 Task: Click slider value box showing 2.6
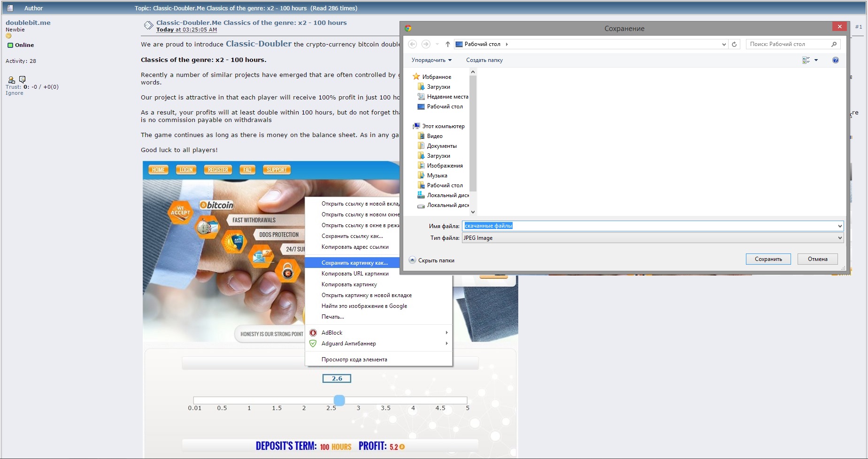coord(337,378)
